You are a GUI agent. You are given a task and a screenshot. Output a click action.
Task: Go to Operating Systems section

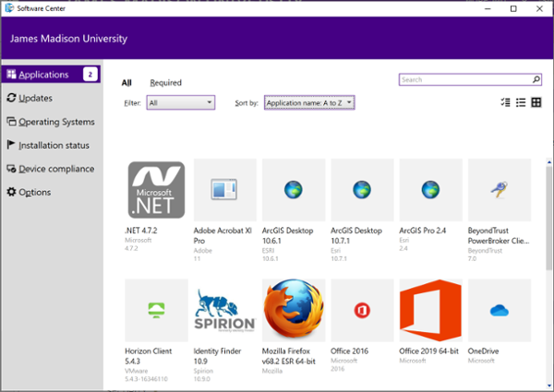pyautogui.click(x=56, y=122)
